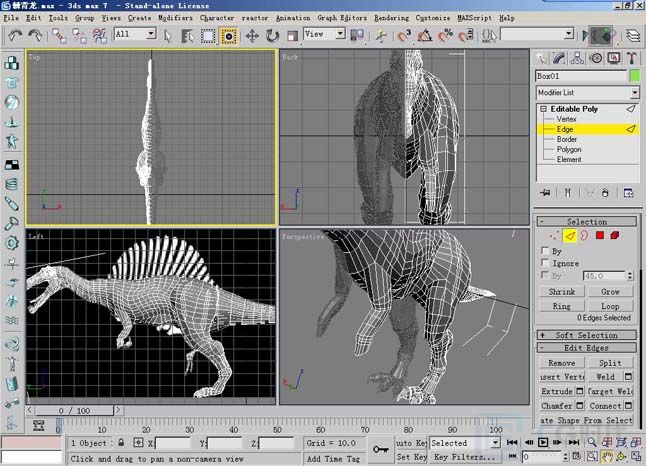Click the Pan View hand icon

(606, 457)
